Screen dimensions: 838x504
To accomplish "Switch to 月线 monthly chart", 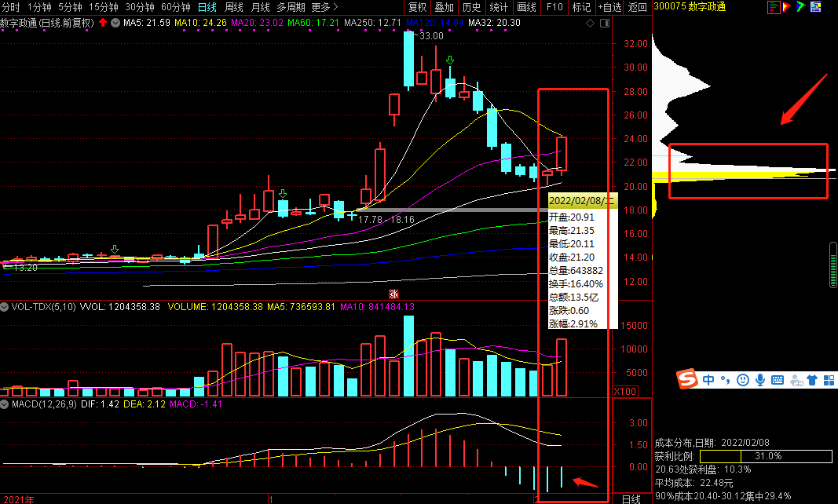I will tap(260, 7).
